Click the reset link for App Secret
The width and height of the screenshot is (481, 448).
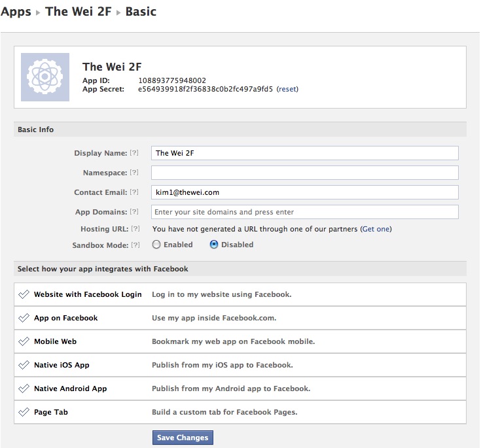point(287,89)
